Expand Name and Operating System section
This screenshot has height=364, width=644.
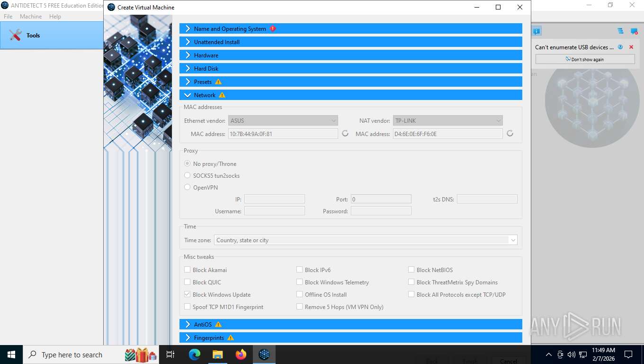351,28
